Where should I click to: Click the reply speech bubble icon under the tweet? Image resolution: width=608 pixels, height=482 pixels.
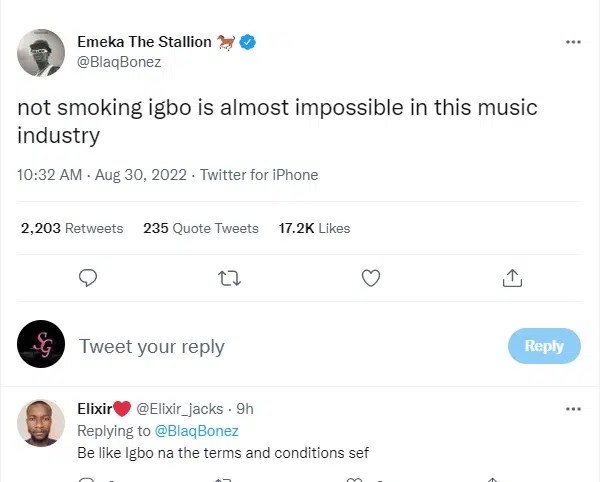88,277
